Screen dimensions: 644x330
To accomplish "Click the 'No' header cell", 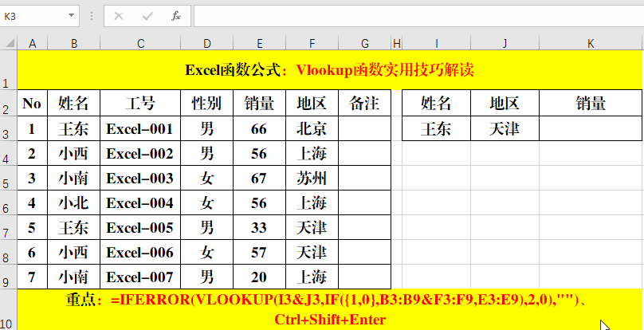I will pyautogui.click(x=33, y=103).
